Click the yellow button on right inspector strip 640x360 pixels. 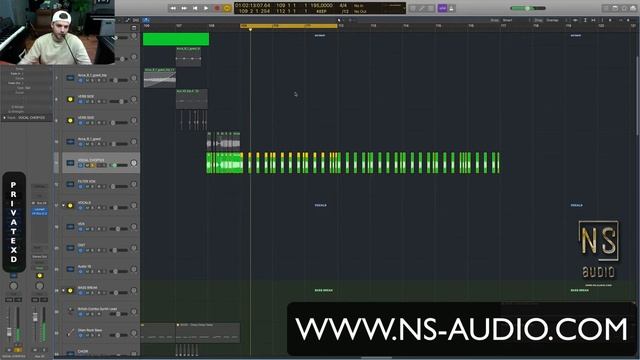coord(40,276)
